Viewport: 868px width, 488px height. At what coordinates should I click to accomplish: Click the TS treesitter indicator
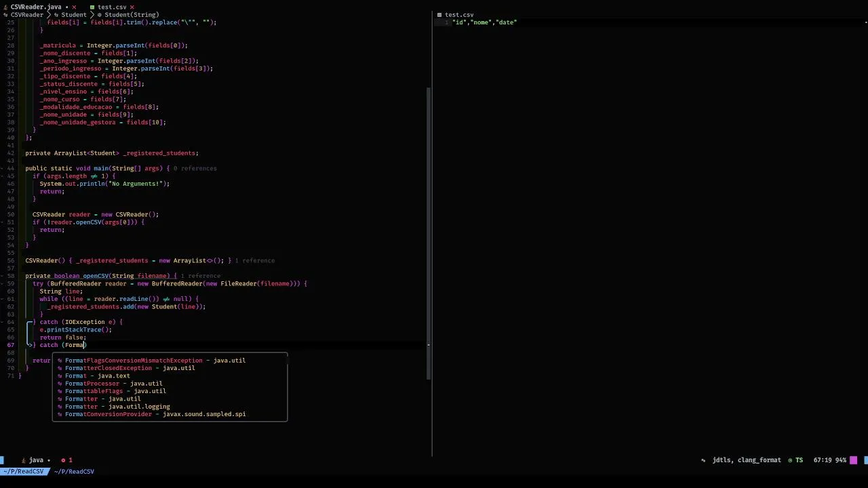point(795,460)
